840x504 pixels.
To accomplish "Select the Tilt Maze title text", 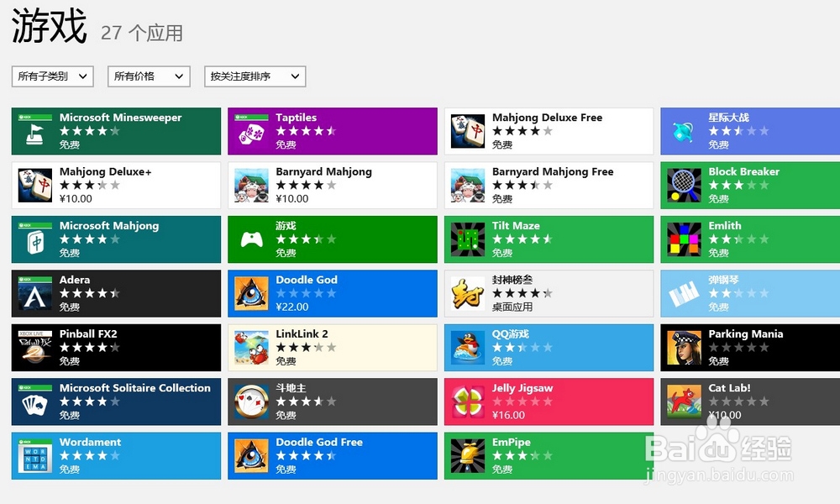I will click(x=516, y=225).
